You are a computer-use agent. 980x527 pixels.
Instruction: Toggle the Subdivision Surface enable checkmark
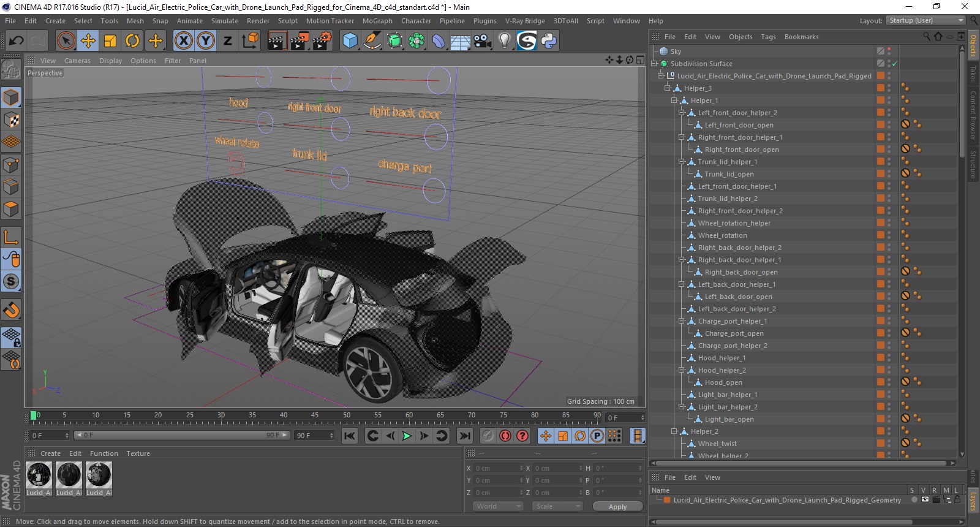[x=894, y=64]
